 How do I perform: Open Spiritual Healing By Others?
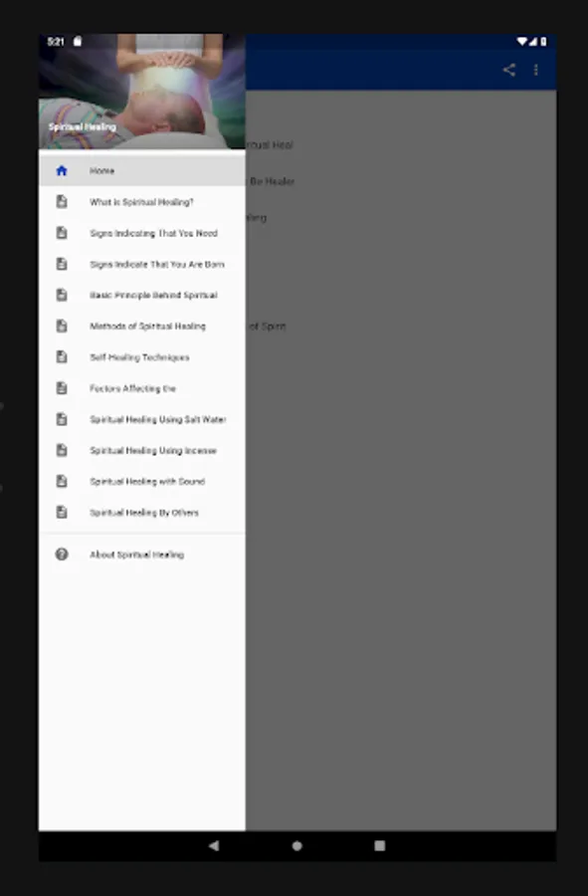tap(142, 513)
